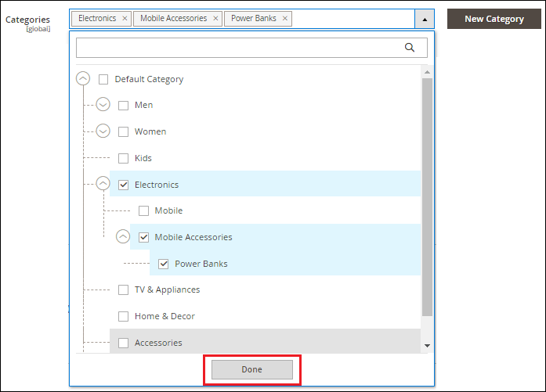Remove the Power Banks tag chip
The image size is (546, 392).
(x=285, y=19)
